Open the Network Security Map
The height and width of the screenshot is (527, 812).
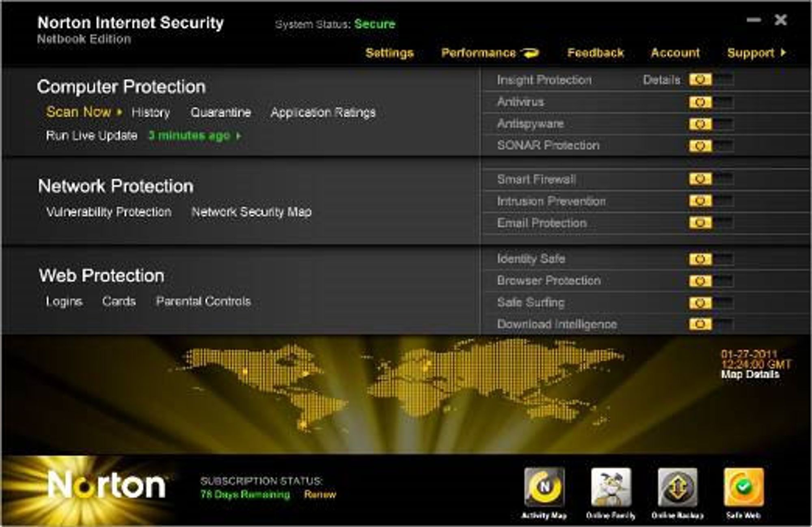pos(252,212)
